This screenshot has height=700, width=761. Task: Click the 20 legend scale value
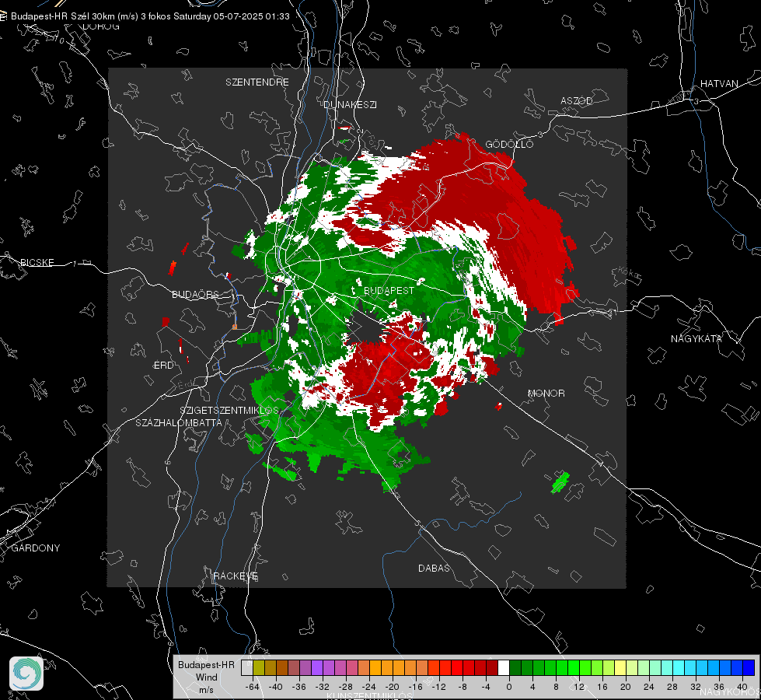626,687
